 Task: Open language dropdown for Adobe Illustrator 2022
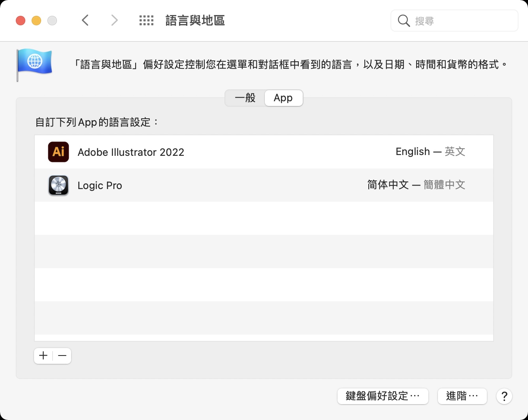pyautogui.click(x=430, y=151)
